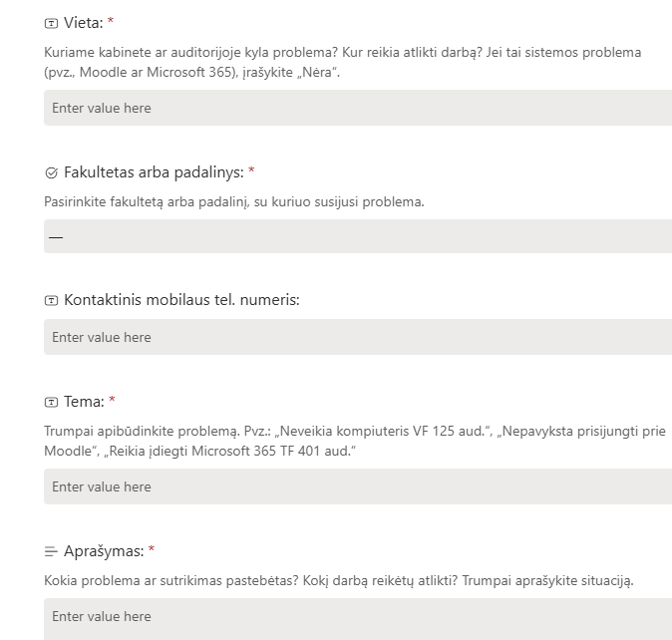Click the text icon beside Kontaktinis mobilaus tel. numeris
Viewport: 672px width, 640px height.
(51, 300)
